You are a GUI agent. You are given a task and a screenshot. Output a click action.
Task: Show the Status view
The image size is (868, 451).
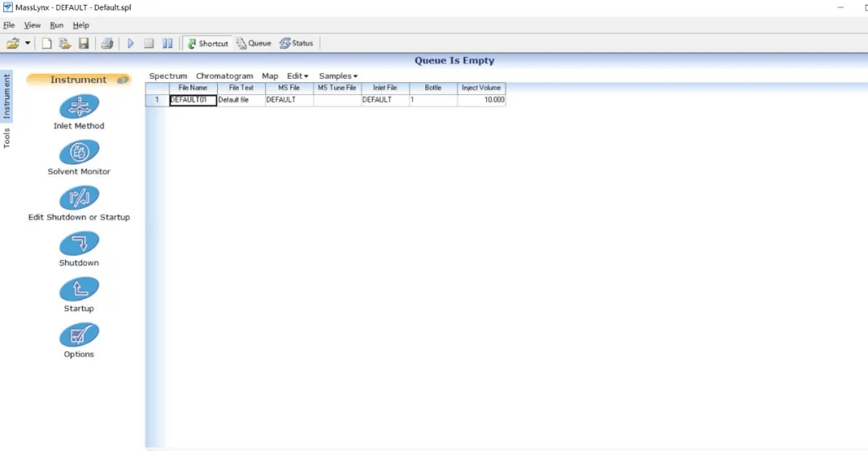[x=297, y=43]
